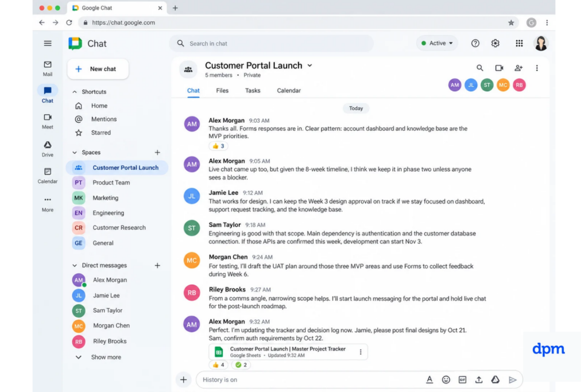Toggle the thumbs-up 4 reaction
This screenshot has width=588, height=392.
pos(218,364)
